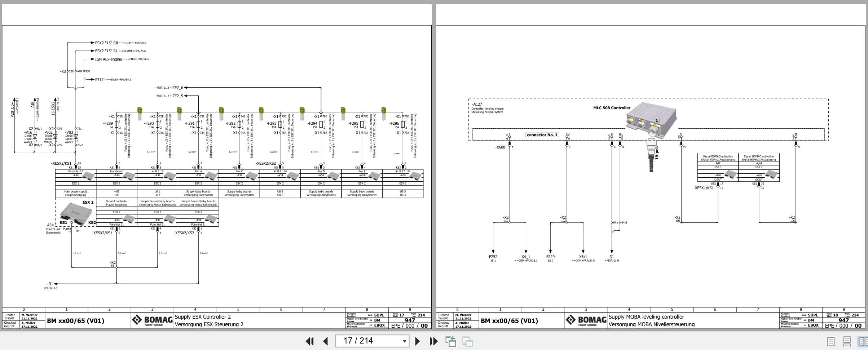Click the diode label '-V02'
Screen dimensions: 868x350
click(49, 133)
